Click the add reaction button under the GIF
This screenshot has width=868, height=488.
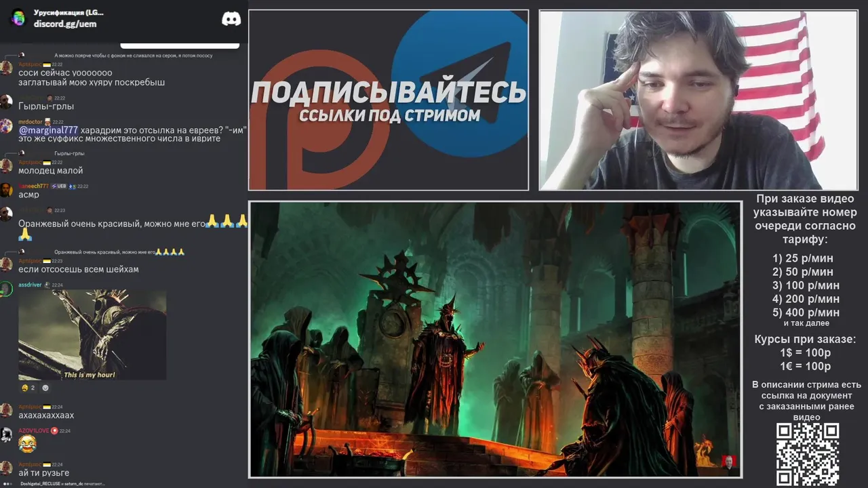tap(45, 388)
